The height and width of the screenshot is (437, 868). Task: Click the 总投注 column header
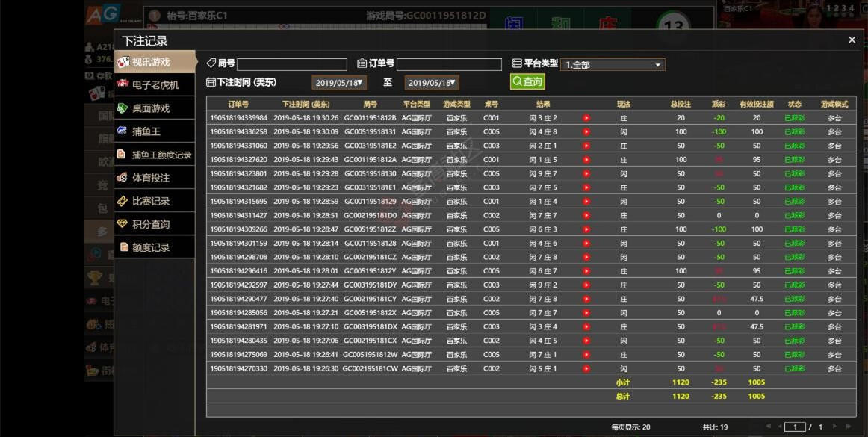tap(681, 104)
